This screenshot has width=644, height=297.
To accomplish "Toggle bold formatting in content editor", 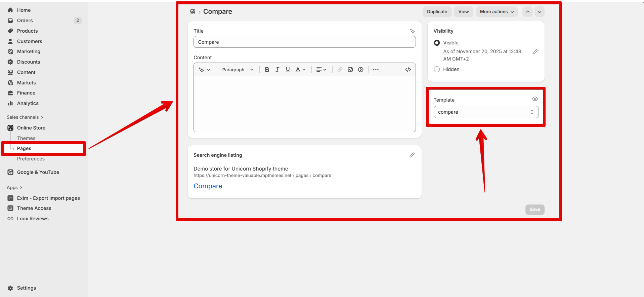I will 267,70.
